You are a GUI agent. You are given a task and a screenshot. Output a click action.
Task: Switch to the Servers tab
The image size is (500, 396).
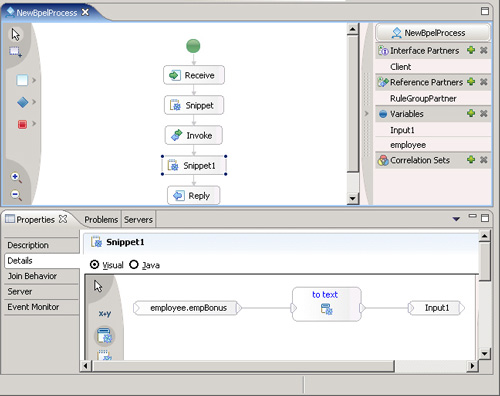[x=138, y=219]
